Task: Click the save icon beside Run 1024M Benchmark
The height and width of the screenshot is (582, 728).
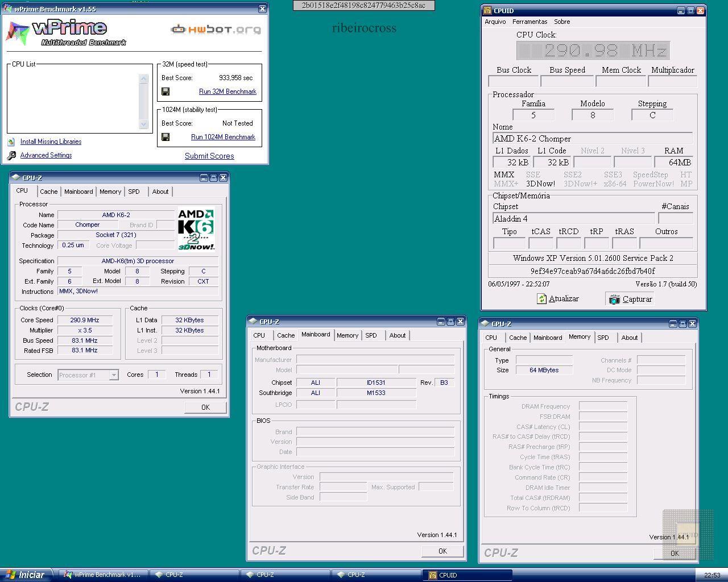Action: (166, 137)
